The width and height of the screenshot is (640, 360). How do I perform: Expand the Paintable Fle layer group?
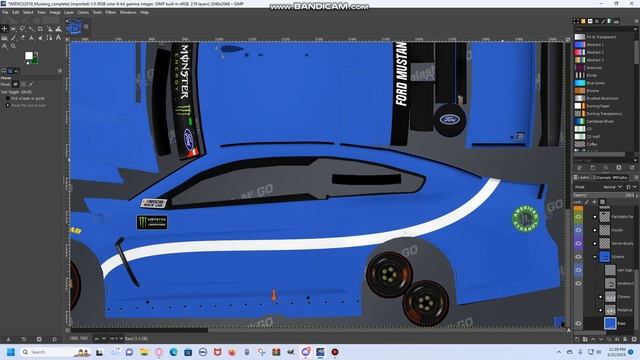pos(595,217)
